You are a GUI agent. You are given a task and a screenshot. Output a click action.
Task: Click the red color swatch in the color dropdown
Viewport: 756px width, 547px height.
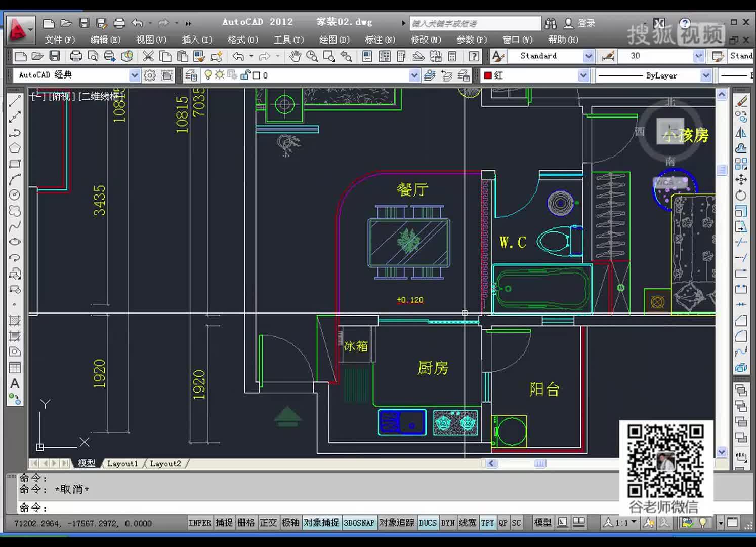point(488,75)
